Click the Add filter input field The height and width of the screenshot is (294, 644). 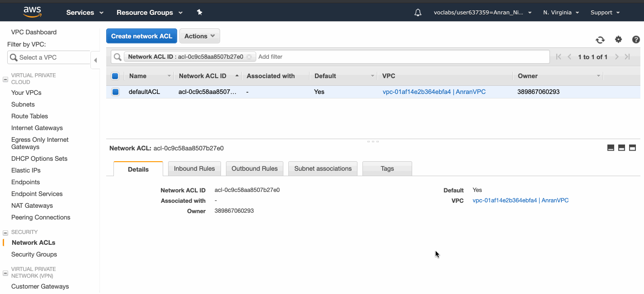click(x=270, y=56)
